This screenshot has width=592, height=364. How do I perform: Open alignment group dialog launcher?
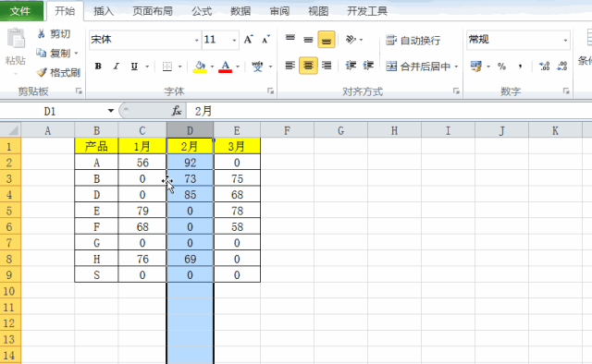[x=456, y=91]
